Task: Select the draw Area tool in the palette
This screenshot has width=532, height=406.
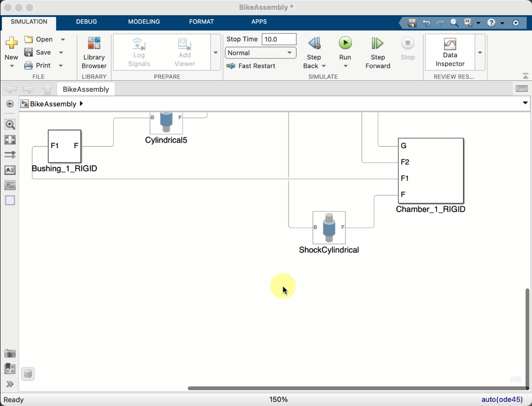Action: pos(10,200)
